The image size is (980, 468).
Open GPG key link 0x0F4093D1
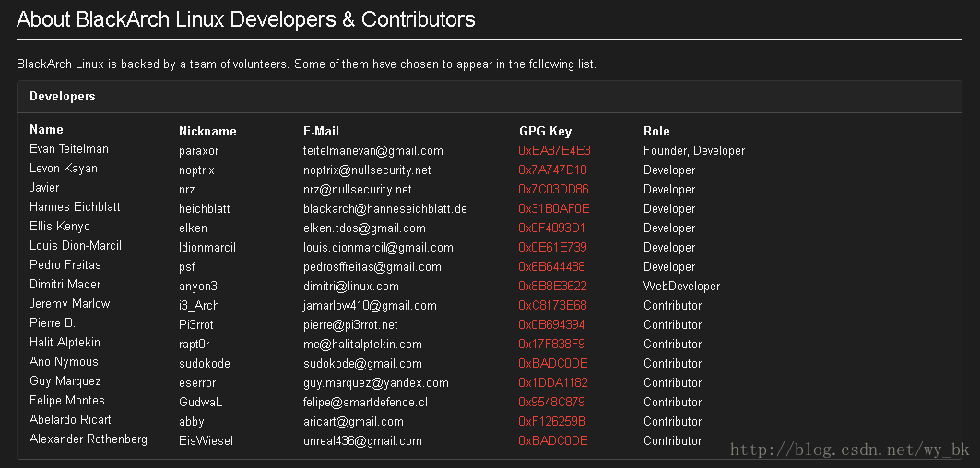(x=552, y=228)
